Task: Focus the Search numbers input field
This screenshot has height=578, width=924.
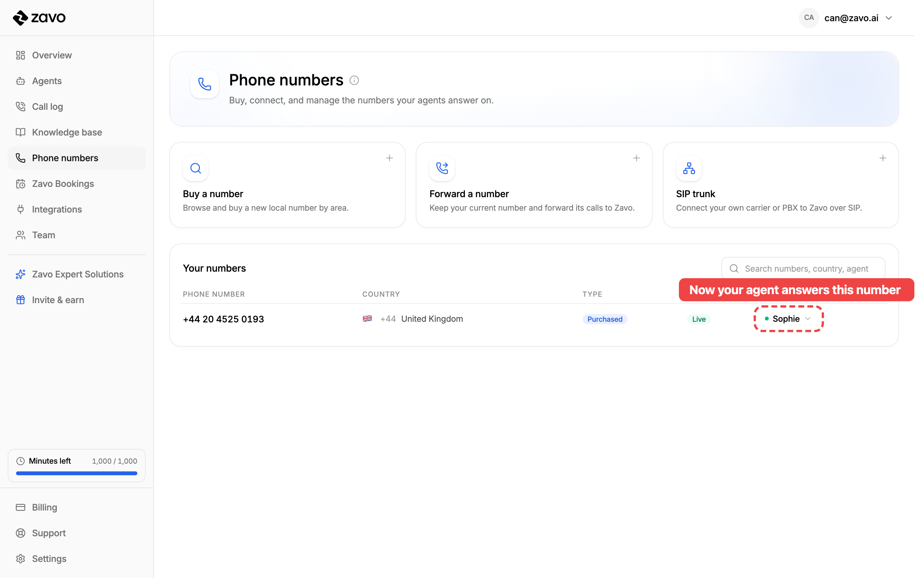Action: 803,268
